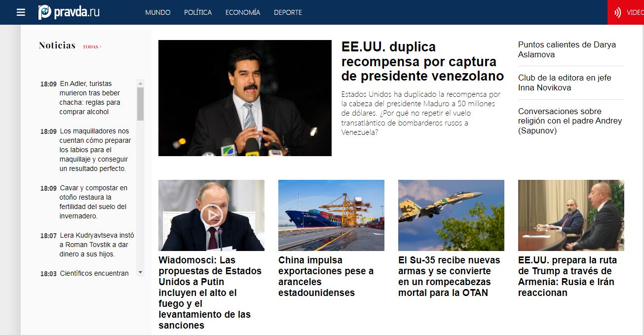This screenshot has width=644, height=335.
Task: Open the hamburger menu icon
Action: point(21,12)
